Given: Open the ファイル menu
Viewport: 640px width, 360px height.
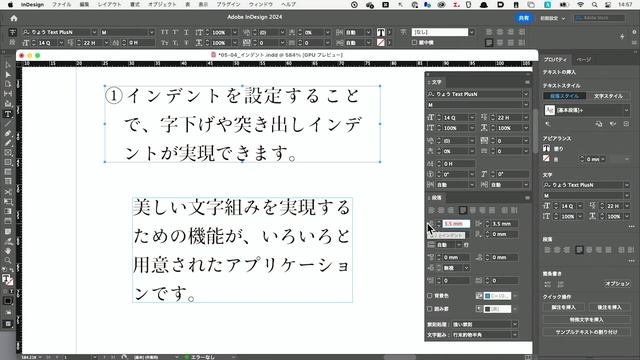Looking at the screenshot, I should (61, 4).
